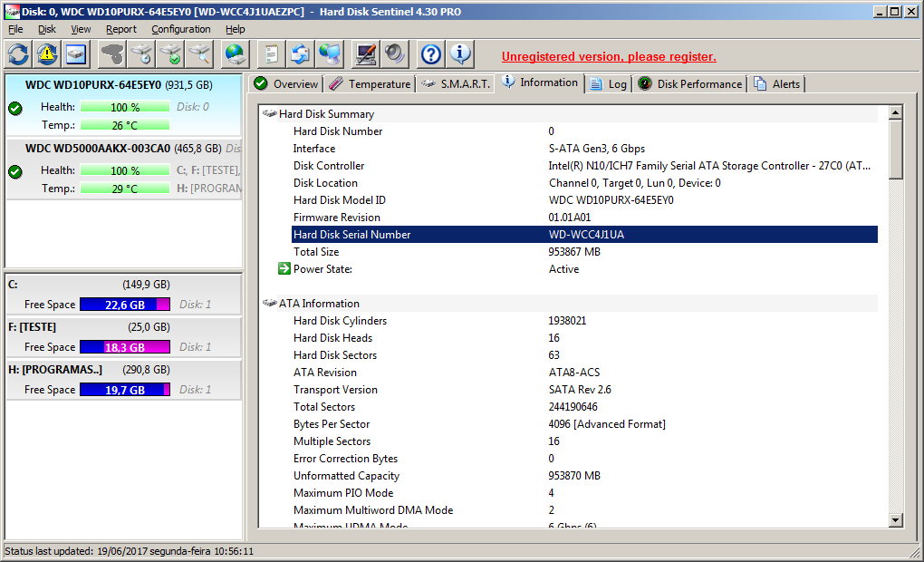Click the blue question mark help icon
Screen dimensions: 924x562
click(431, 55)
